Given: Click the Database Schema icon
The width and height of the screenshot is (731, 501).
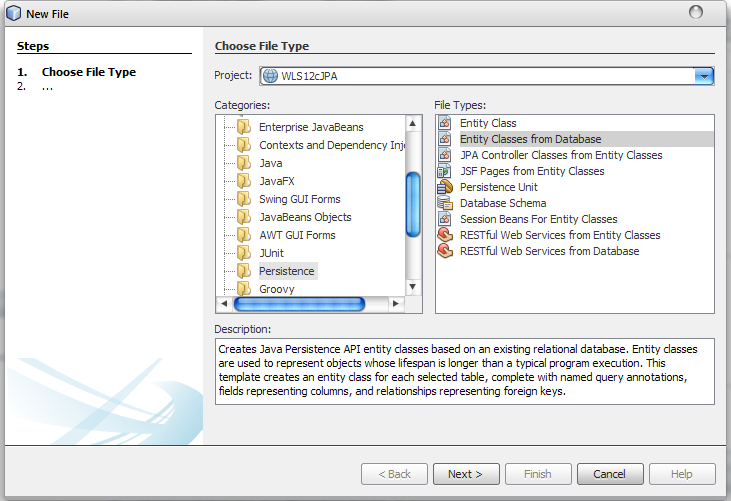Looking at the screenshot, I should [x=445, y=203].
